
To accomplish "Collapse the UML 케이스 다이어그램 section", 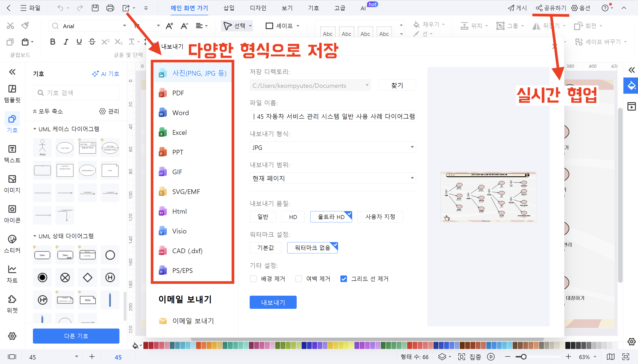I will (x=35, y=129).
